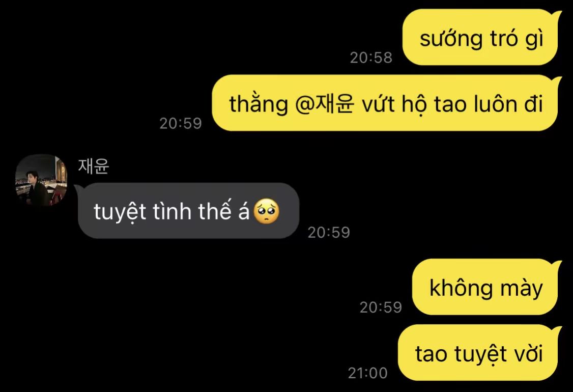573x392 pixels.
Task: Select the 'không mày' message bubble
Action: click(x=487, y=287)
